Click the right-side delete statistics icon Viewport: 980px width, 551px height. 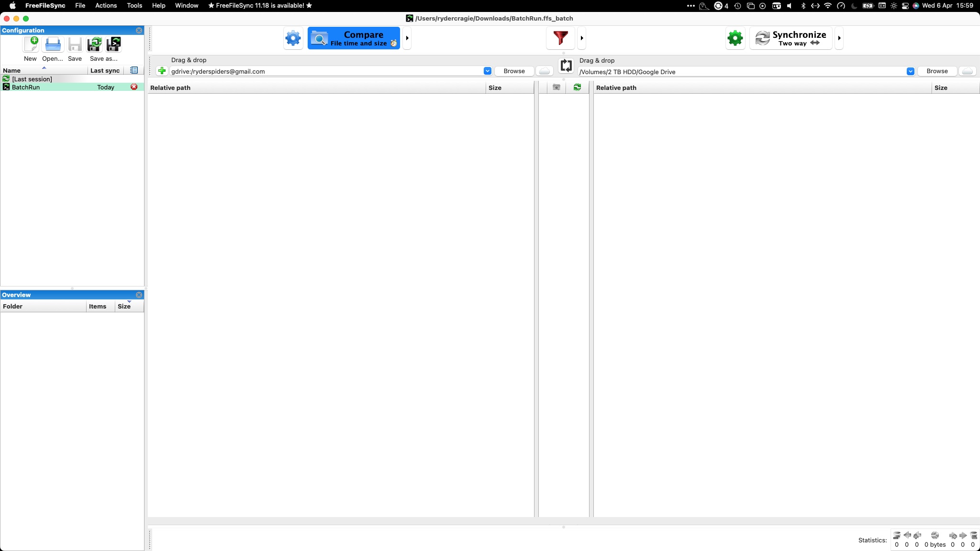(x=973, y=536)
